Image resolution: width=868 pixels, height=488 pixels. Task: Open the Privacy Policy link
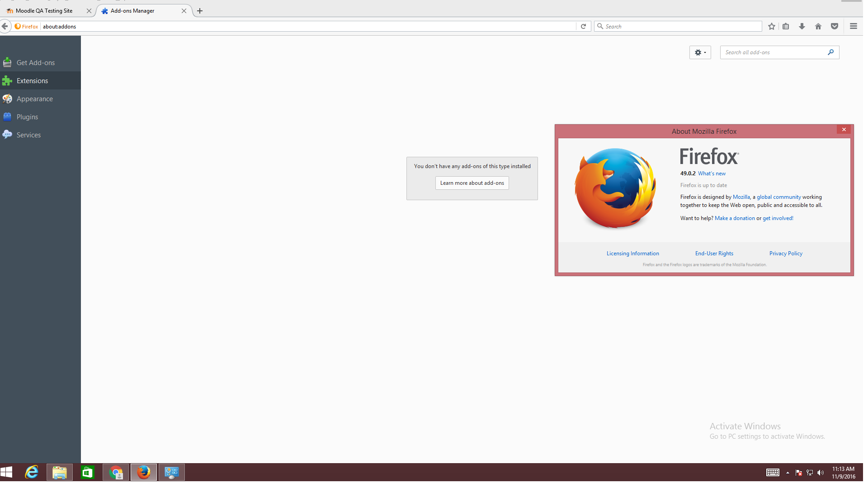pyautogui.click(x=786, y=253)
